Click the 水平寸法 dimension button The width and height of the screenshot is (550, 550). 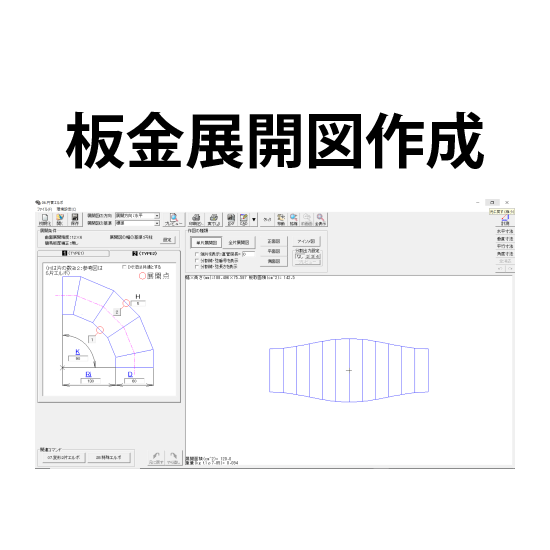[x=505, y=232]
